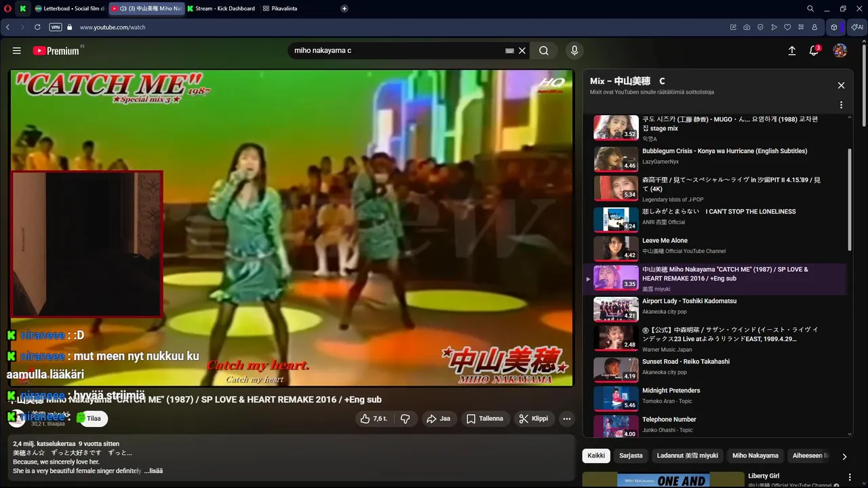
Task: Select the Sarjasta filter chip
Action: 631,455
